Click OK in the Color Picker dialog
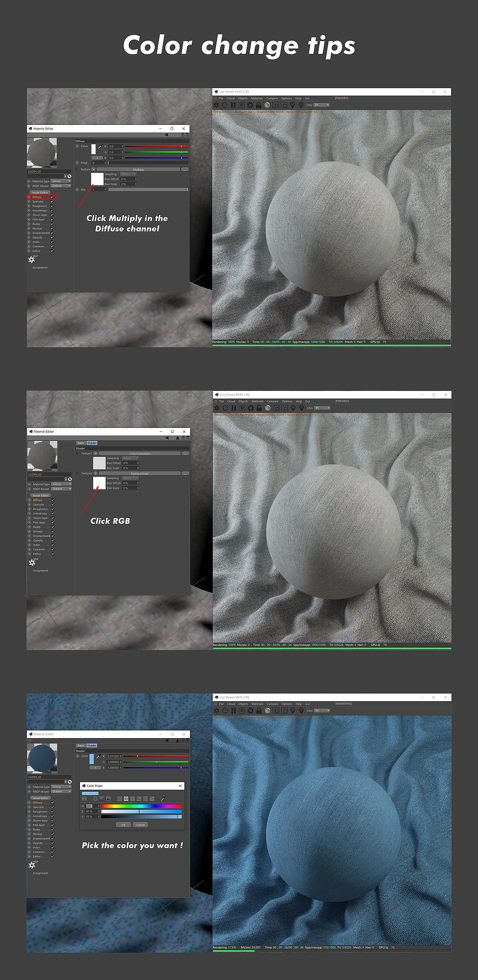Screen dimensions: 478x980 click(x=123, y=825)
